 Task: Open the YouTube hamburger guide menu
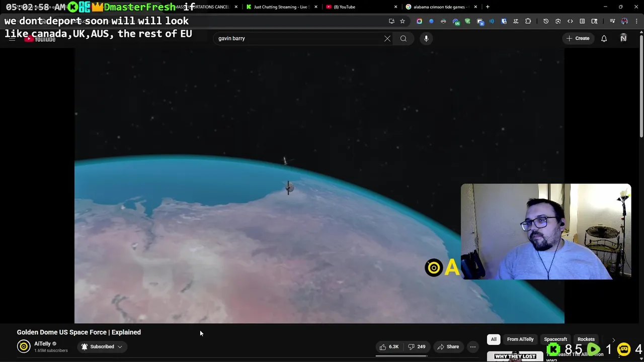[12, 38]
